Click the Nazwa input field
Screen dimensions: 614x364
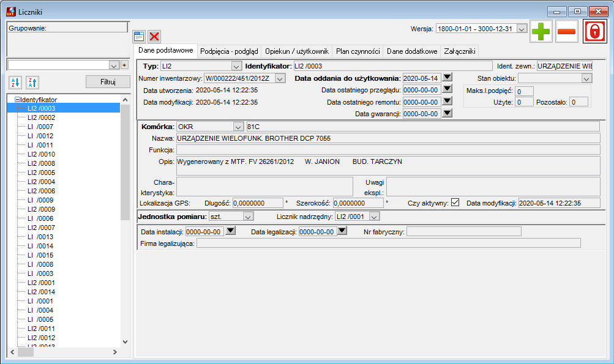point(388,138)
